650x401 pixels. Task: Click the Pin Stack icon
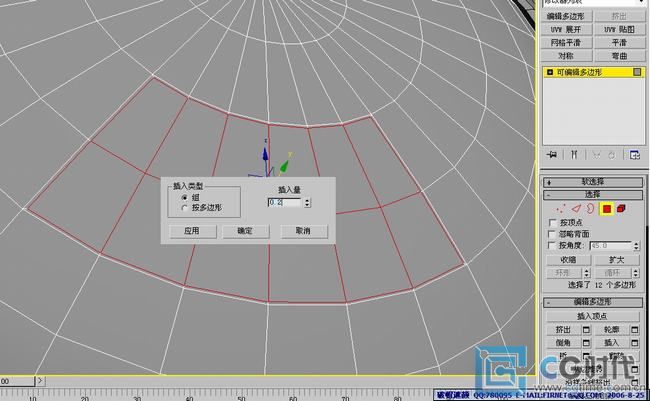tap(552, 155)
